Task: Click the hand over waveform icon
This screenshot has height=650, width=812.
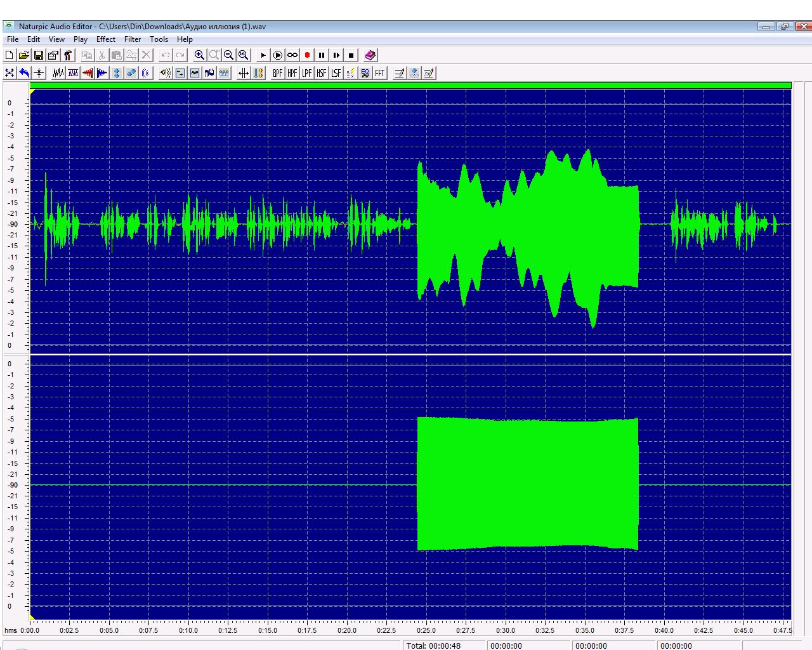Action: 209,73
